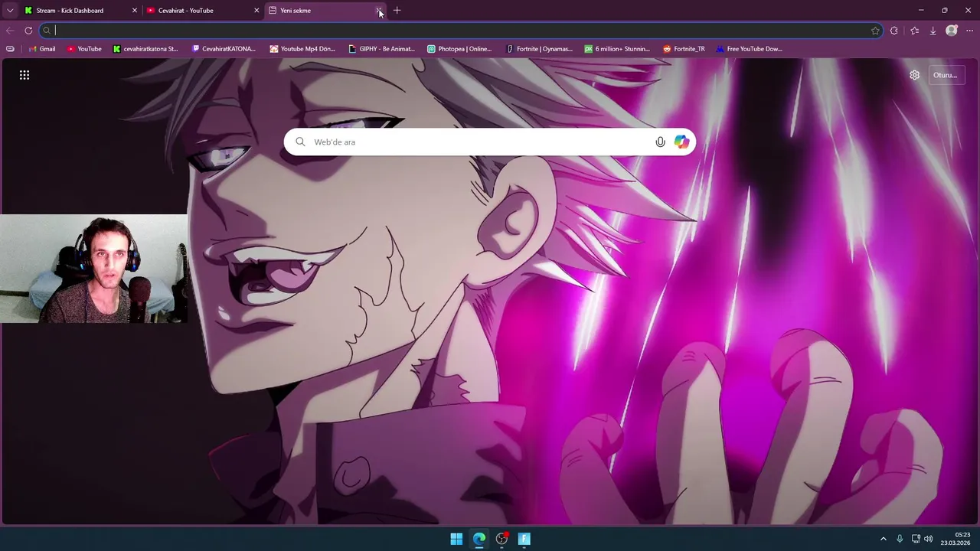The height and width of the screenshot is (551, 980).
Task: Open the browser profile avatar
Action: pyautogui.click(x=952, y=31)
